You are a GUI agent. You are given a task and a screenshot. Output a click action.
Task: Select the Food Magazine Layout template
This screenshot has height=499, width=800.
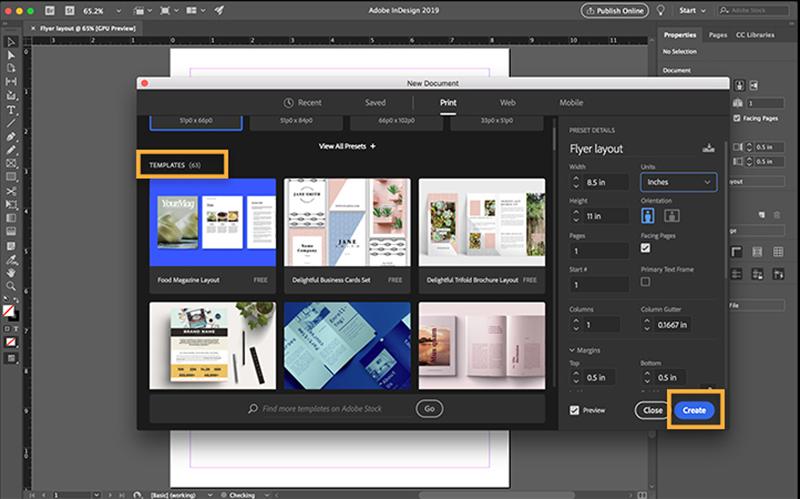click(213, 236)
